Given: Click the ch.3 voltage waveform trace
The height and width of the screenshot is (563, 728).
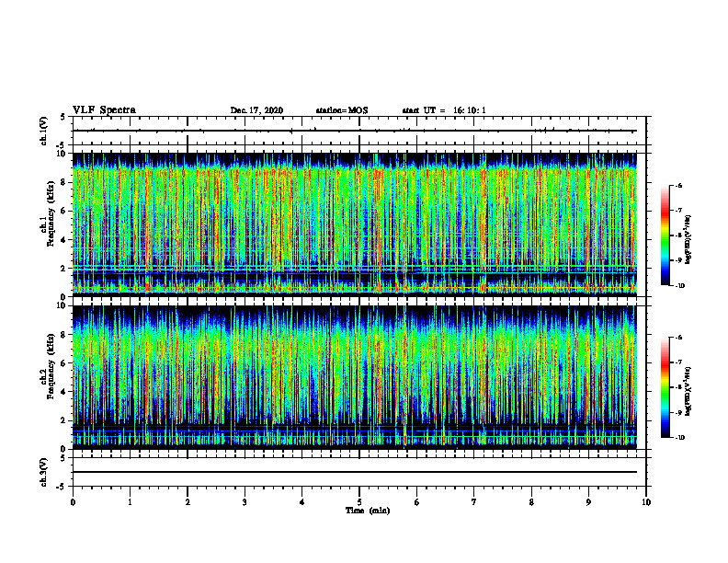Looking at the screenshot, I should 355,472.
